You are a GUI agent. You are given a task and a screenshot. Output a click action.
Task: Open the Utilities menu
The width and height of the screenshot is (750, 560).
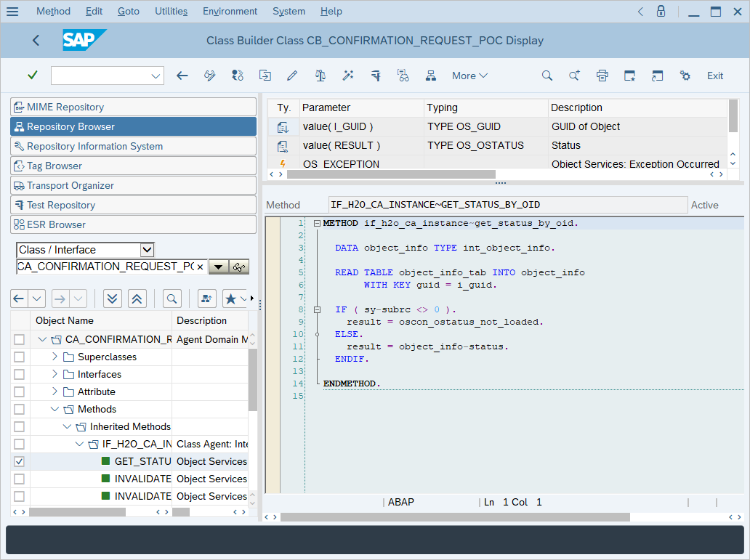pyautogui.click(x=172, y=11)
